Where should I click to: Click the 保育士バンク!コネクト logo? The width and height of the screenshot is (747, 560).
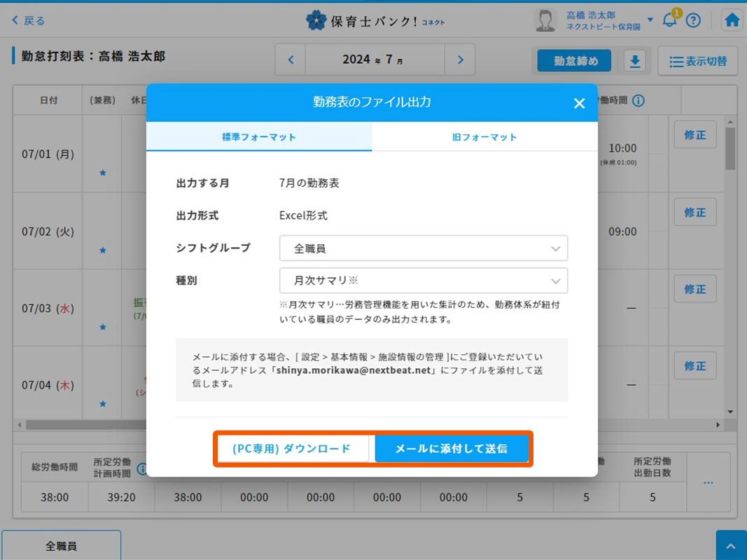click(373, 20)
